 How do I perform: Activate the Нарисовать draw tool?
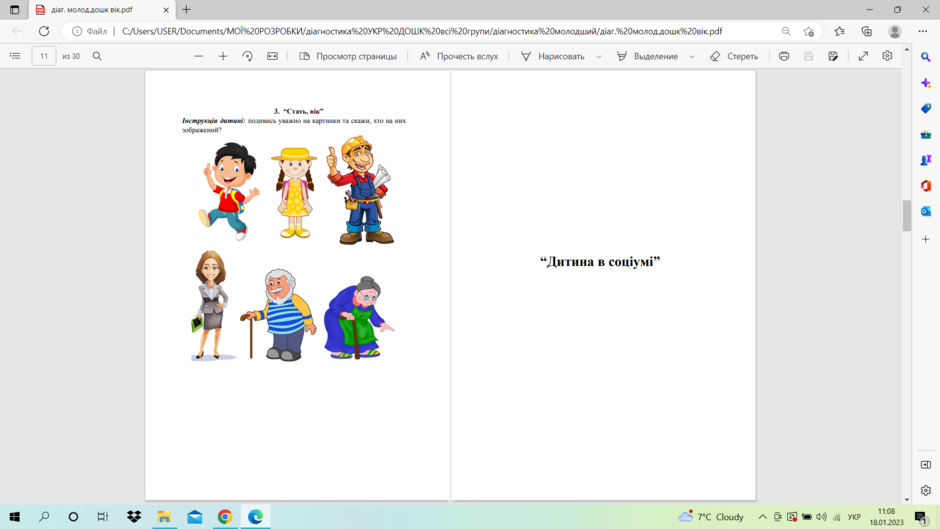click(553, 56)
